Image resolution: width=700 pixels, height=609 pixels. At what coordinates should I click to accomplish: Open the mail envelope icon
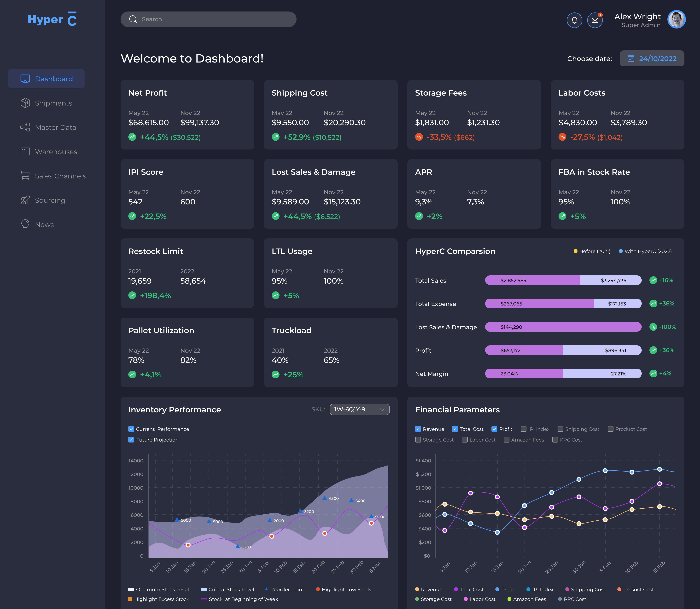595,20
